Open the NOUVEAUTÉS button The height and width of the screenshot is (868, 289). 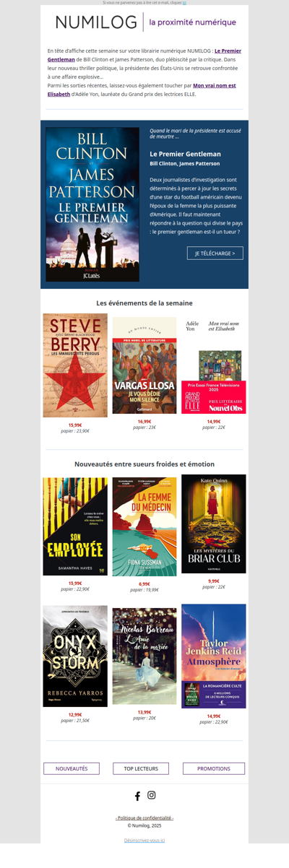72,768
